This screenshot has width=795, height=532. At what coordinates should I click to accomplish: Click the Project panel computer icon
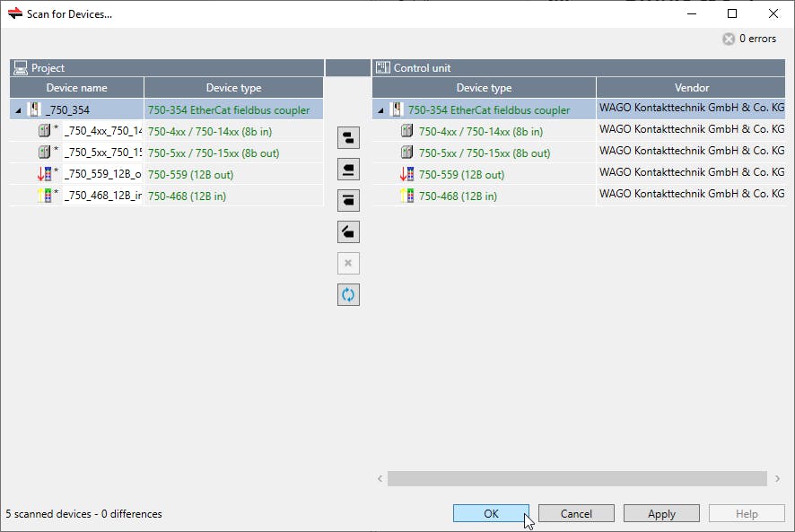coord(21,68)
